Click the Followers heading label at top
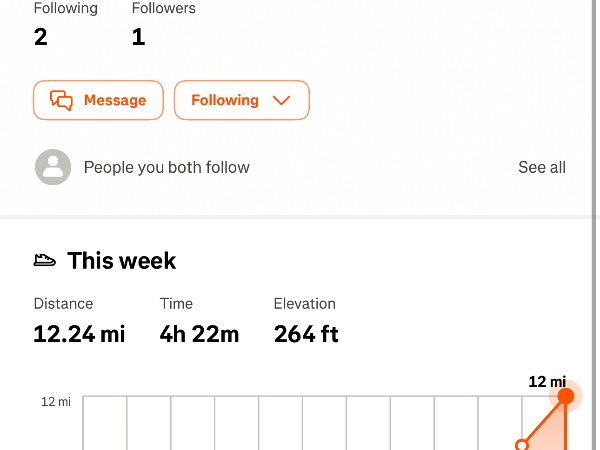600x450 pixels. pos(163,8)
